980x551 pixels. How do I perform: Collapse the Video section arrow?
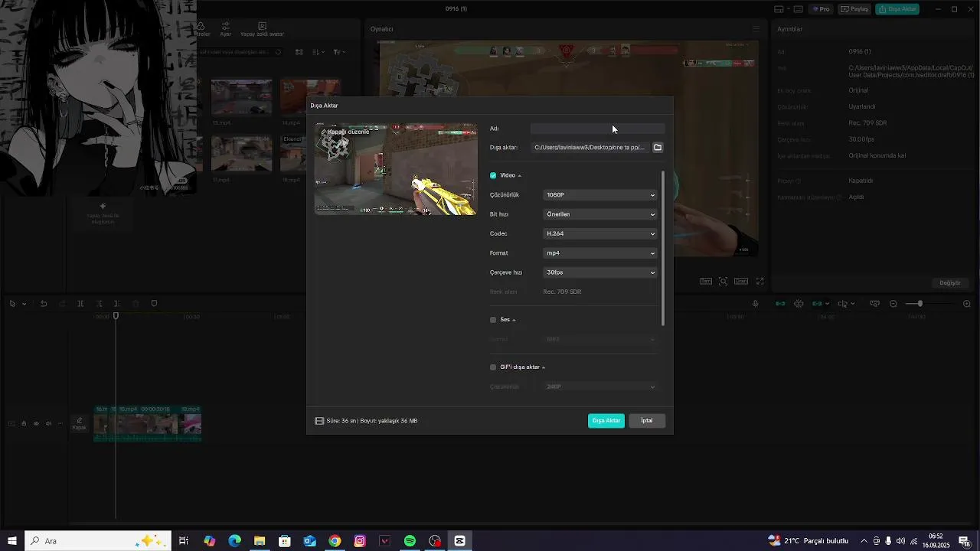coord(519,176)
